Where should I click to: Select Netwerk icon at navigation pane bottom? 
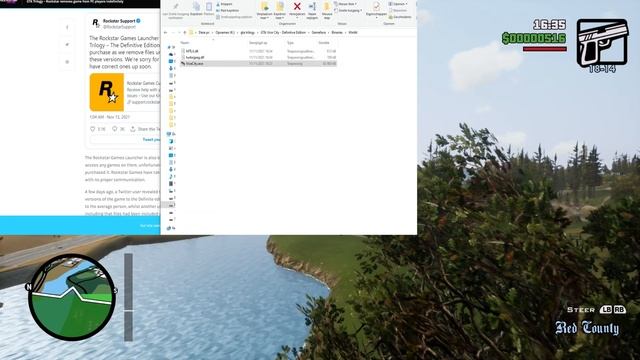click(x=169, y=228)
